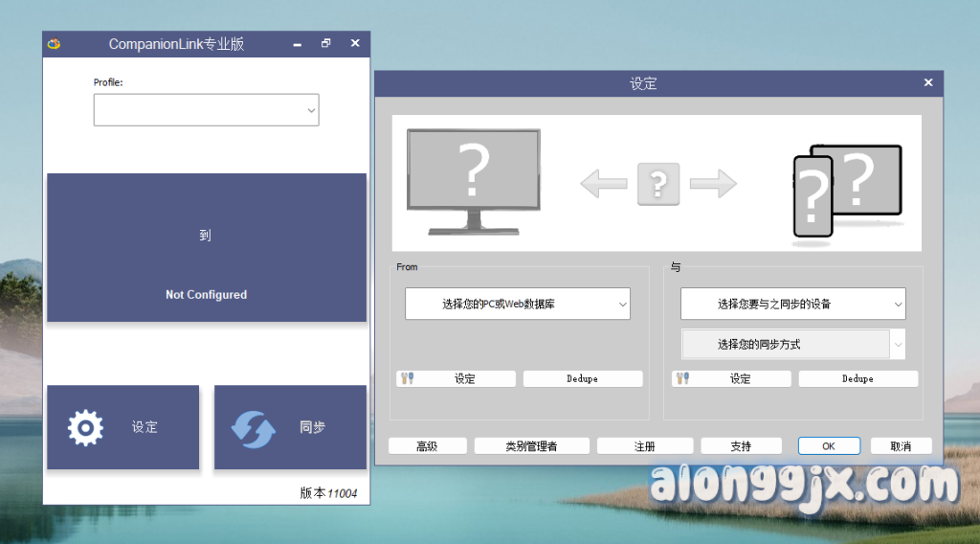The image size is (980, 544).
Task: Open the 类别管理者 category manager
Action: coord(531,446)
